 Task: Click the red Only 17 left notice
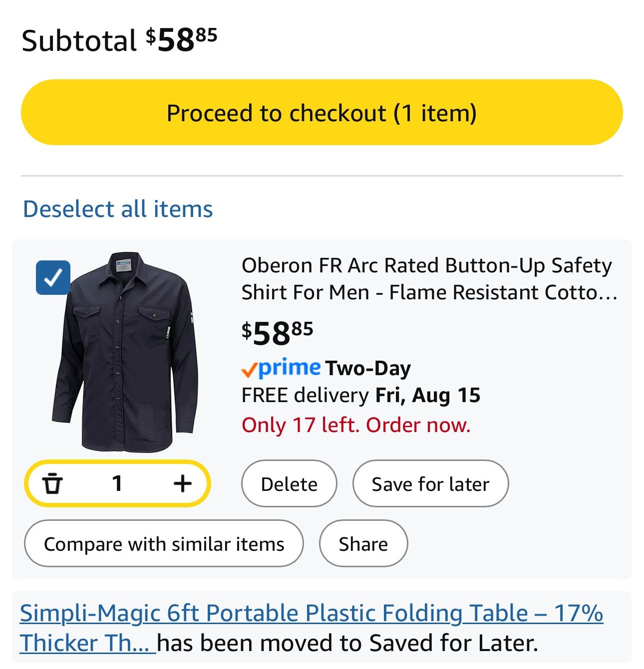(x=356, y=425)
